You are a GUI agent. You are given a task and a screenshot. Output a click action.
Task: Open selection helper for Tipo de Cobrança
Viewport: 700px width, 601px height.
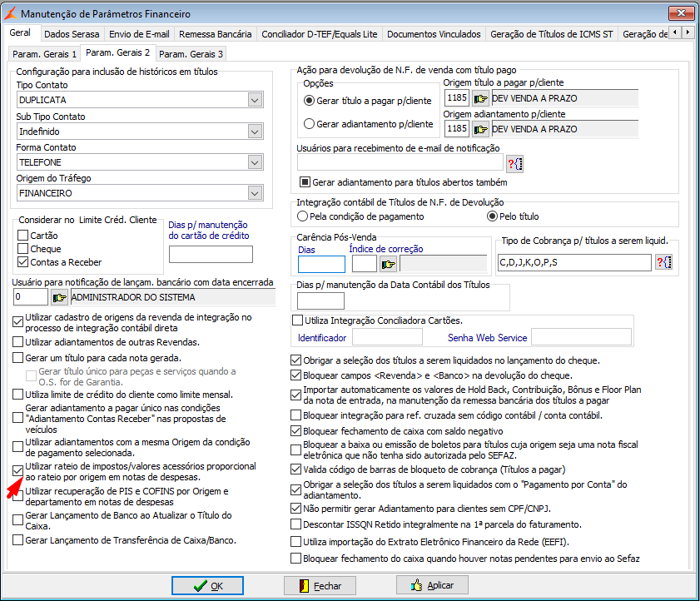(664, 262)
